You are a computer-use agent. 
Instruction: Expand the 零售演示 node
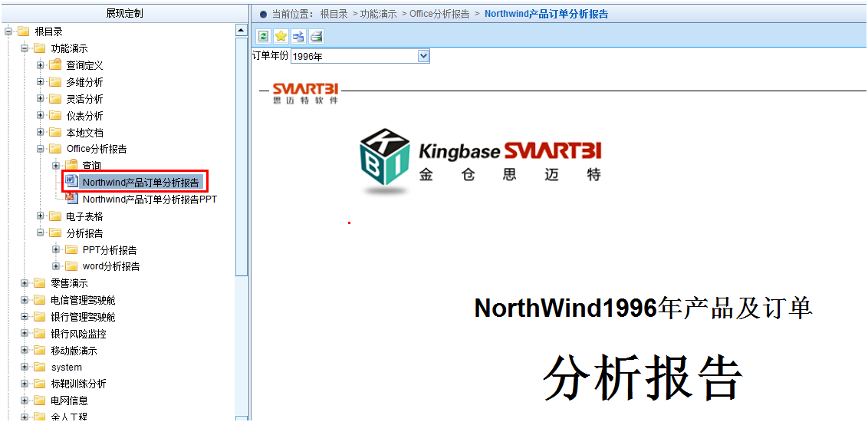click(x=25, y=284)
